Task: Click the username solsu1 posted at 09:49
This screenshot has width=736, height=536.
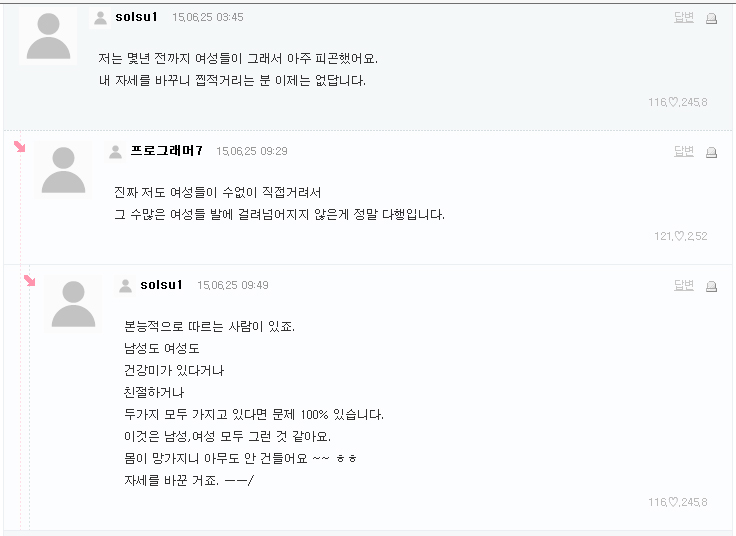Action: 161,285
